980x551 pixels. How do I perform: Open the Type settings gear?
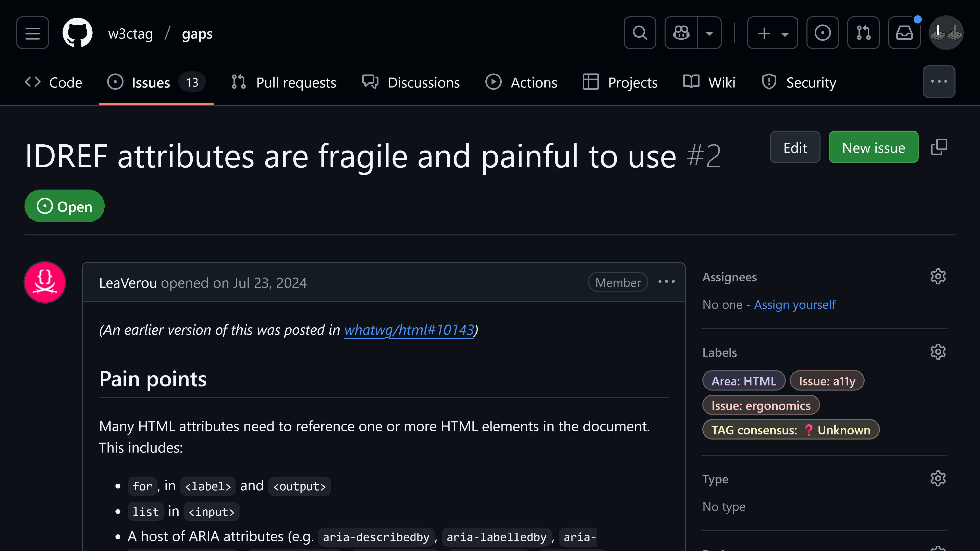click(938, 478)
